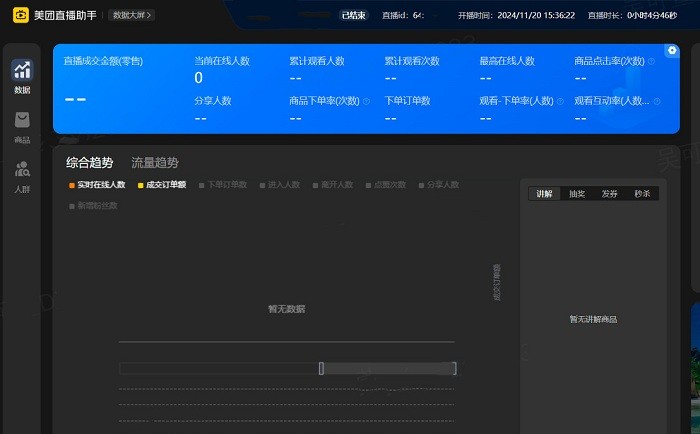Select the 秒杀 tab

tap(642, 194)
